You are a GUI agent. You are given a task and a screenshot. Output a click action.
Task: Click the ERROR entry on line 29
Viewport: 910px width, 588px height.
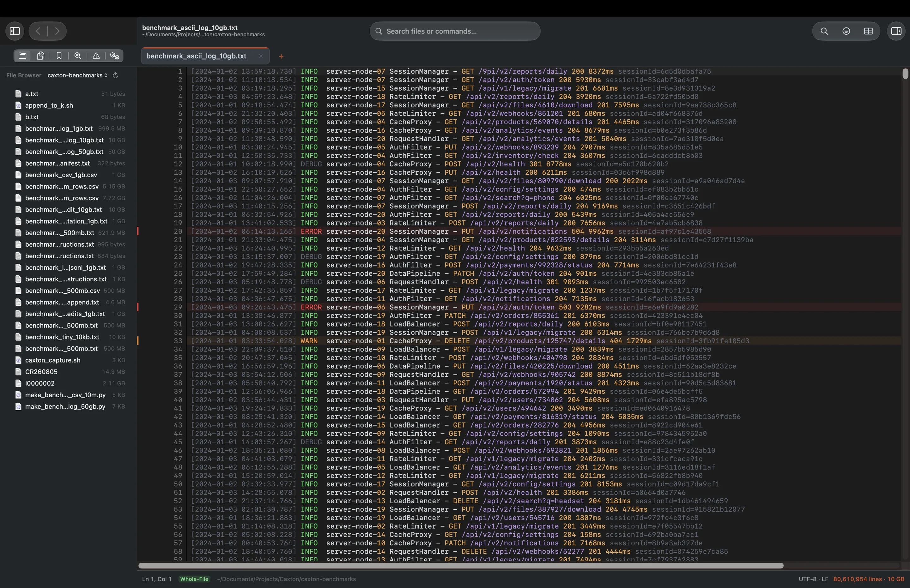(x=544, y=307)
